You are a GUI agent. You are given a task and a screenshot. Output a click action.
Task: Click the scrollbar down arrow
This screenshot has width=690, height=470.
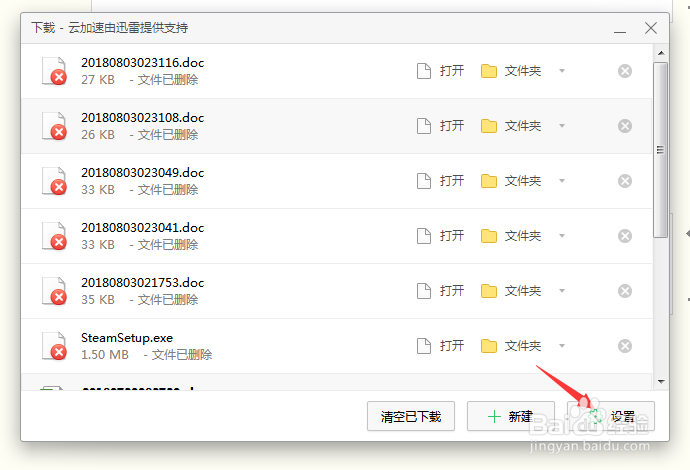(661, 382)
